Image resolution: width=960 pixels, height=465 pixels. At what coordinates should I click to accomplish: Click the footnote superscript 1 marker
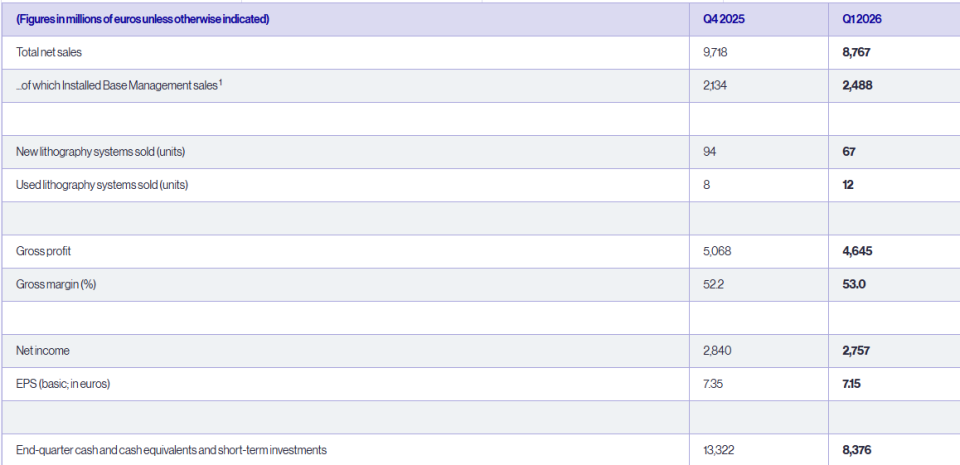[x=220, y=83]
